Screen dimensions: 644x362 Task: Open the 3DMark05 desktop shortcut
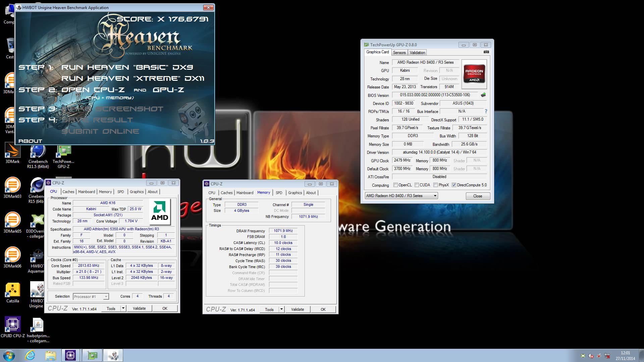click(x=12, y=223)
